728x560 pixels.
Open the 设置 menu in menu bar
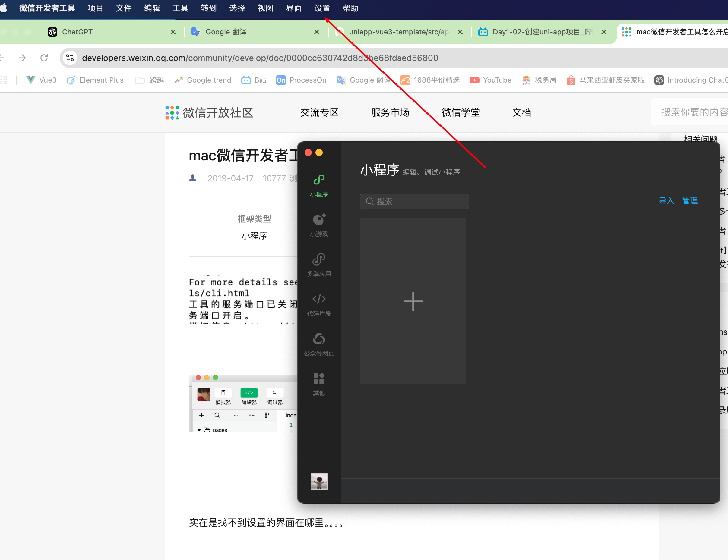coord(322,8)
